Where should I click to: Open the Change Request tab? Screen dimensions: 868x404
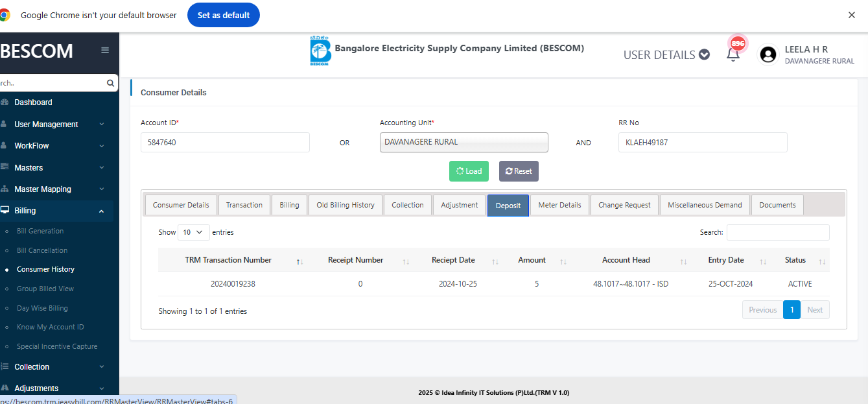tap(625, 205)
